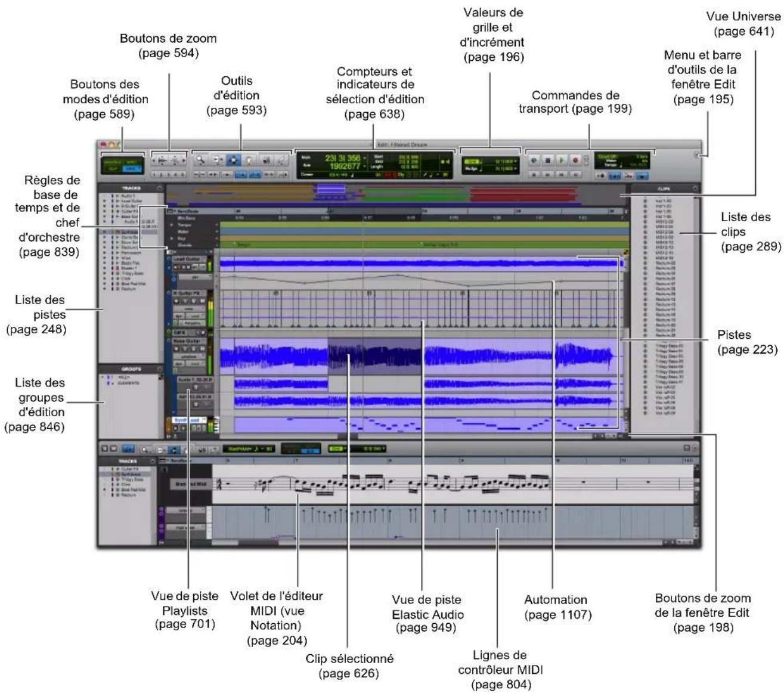The height and width of the screenshot is (693, 784).
Task: Toggle show/hide dot for Trilogy Bass track
Action: pyautogui.click(x=104, y=273)
